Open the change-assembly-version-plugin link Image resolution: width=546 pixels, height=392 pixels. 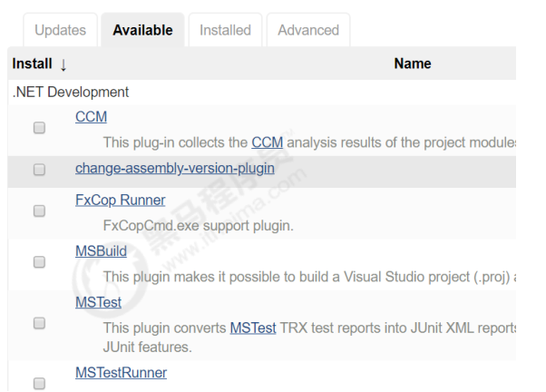174,168
